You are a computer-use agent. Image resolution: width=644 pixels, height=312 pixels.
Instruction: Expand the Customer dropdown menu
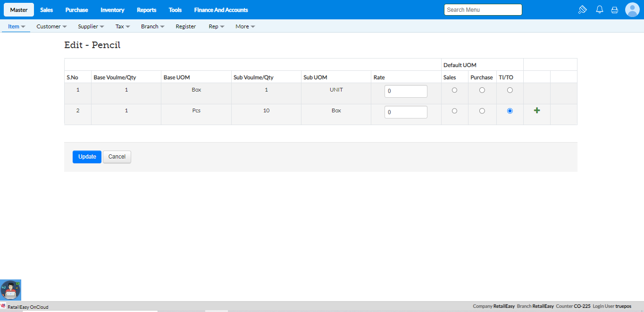51,26
